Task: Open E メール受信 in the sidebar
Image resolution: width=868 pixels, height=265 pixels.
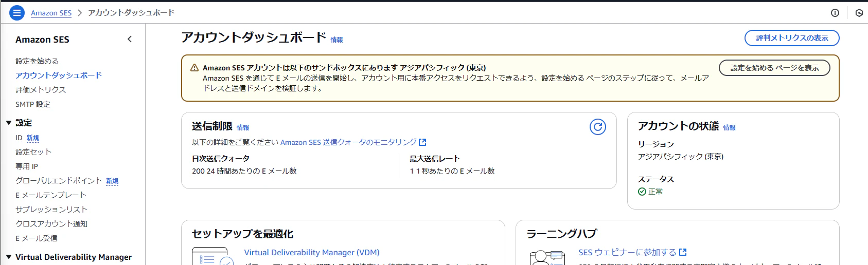Action: (x=37, y=238)
